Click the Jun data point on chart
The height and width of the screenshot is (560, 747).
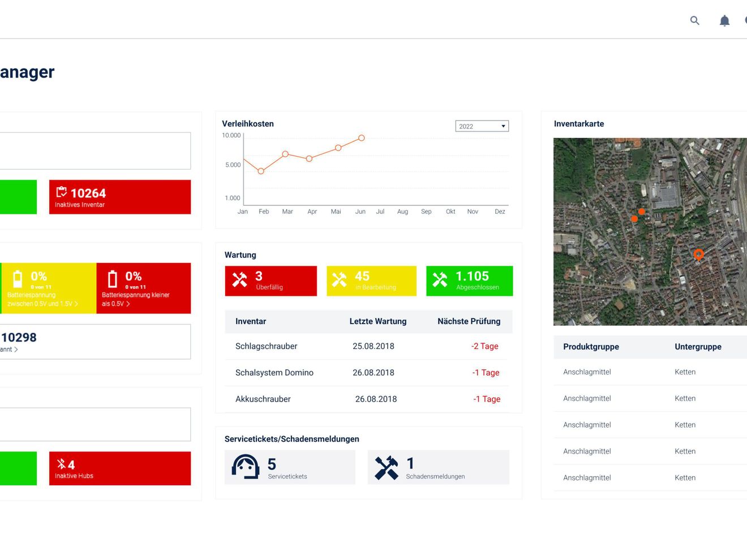[361, 138]
